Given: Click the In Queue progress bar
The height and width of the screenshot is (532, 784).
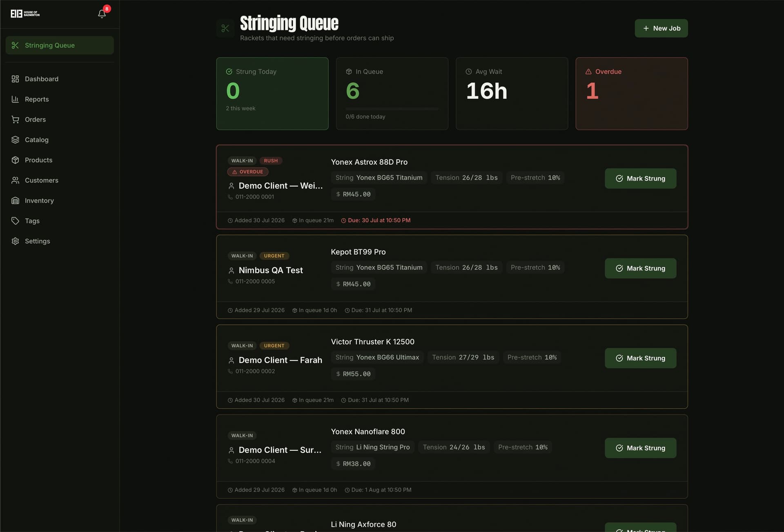Looking at the screenshot, I should [392, 109].
